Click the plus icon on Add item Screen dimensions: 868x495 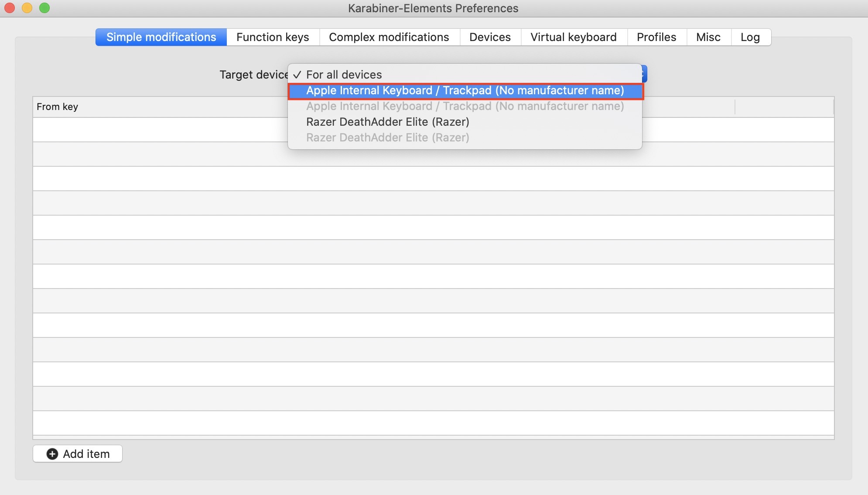click(x=52, y=454)
